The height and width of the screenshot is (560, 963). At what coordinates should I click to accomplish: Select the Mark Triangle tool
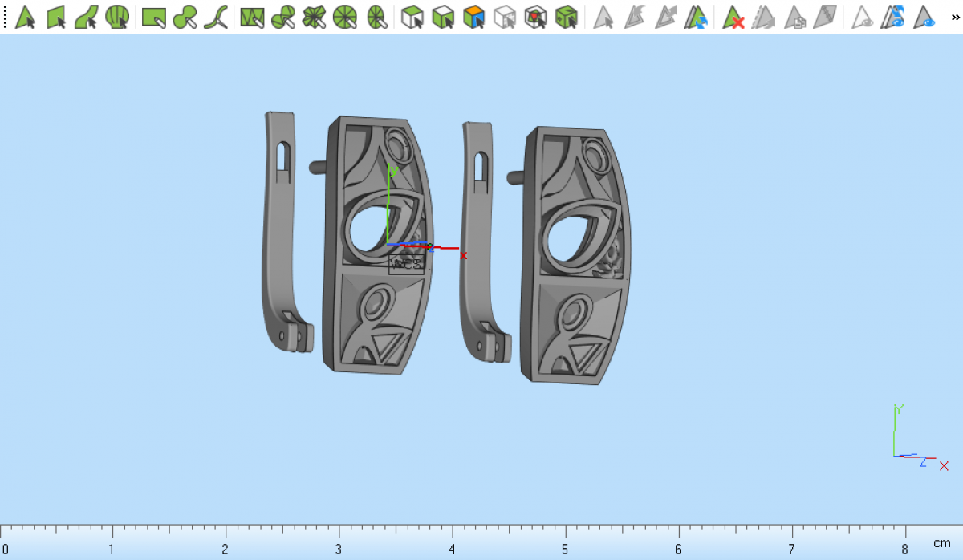(x=26, y=17)
